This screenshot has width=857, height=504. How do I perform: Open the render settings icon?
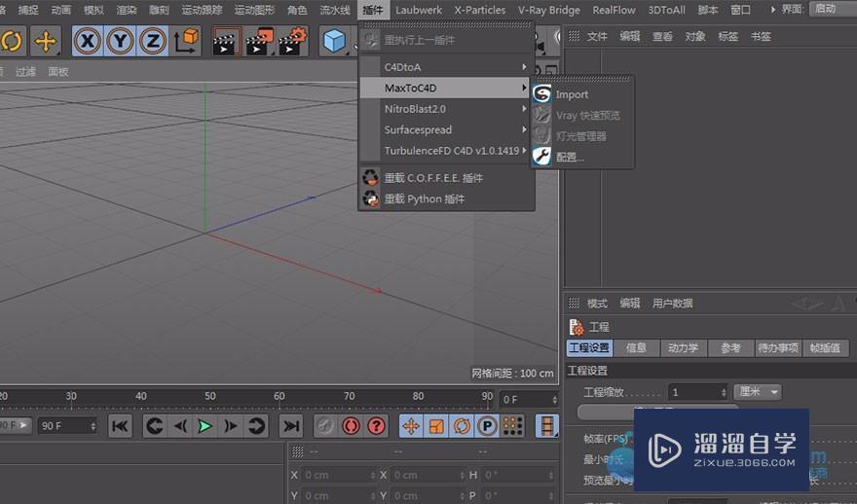[292, 42]
